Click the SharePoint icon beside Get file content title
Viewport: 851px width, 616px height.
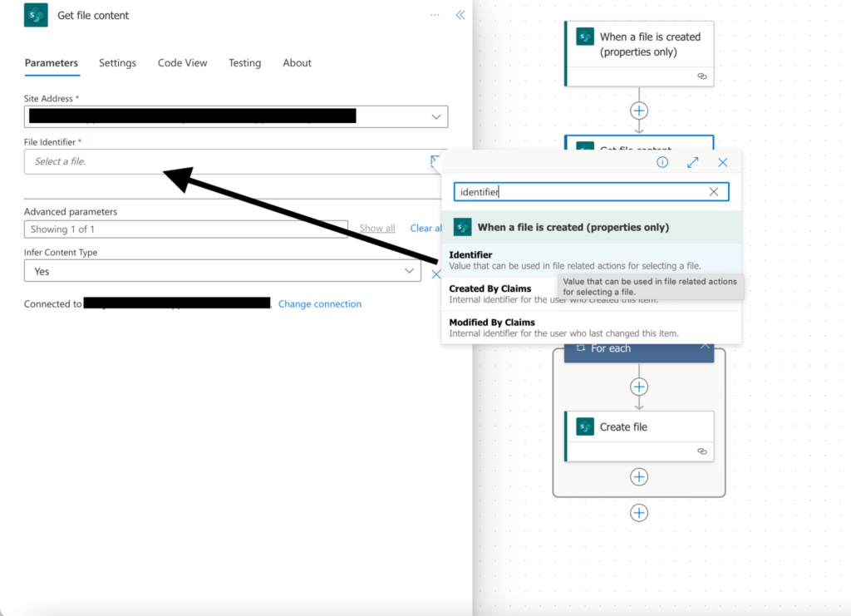coord(35,15)
